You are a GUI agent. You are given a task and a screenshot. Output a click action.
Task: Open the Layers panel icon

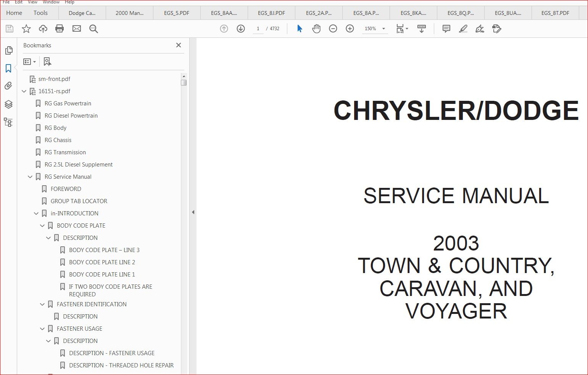8,104
